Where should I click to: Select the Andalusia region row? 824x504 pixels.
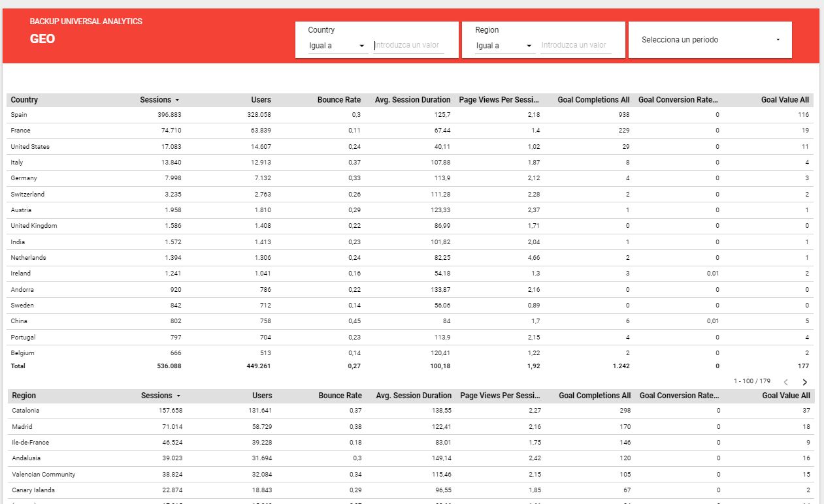click(411, 458)
